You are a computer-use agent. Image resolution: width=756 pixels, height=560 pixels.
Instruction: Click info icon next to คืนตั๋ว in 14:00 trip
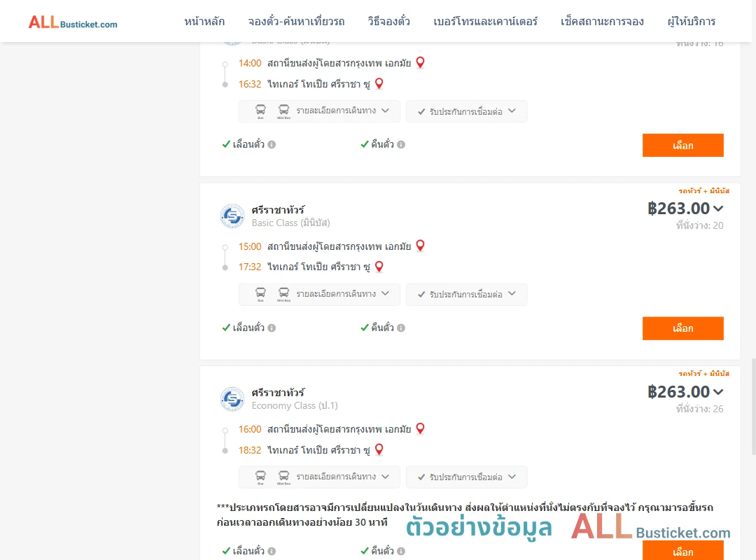point(401,144)
